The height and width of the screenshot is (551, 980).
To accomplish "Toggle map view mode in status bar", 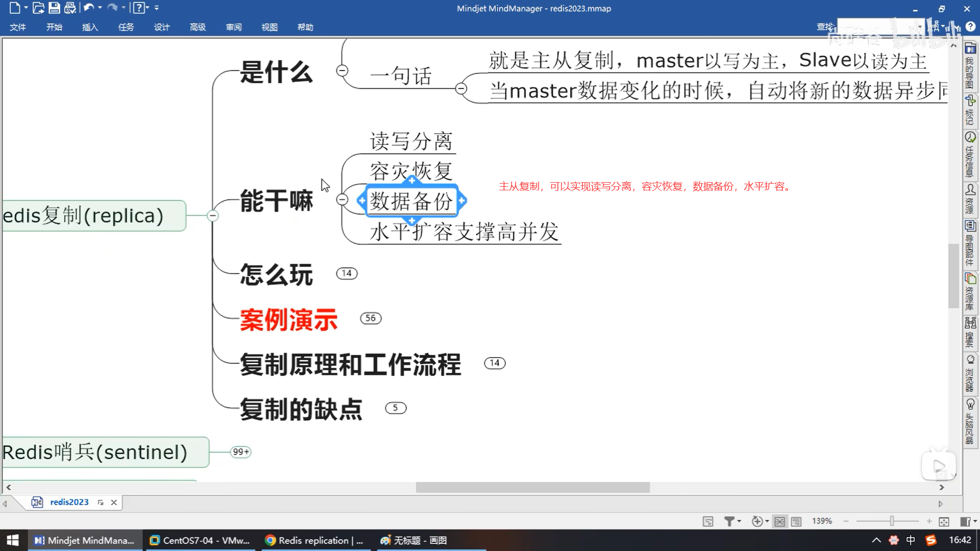I will (x=779, y=521).
